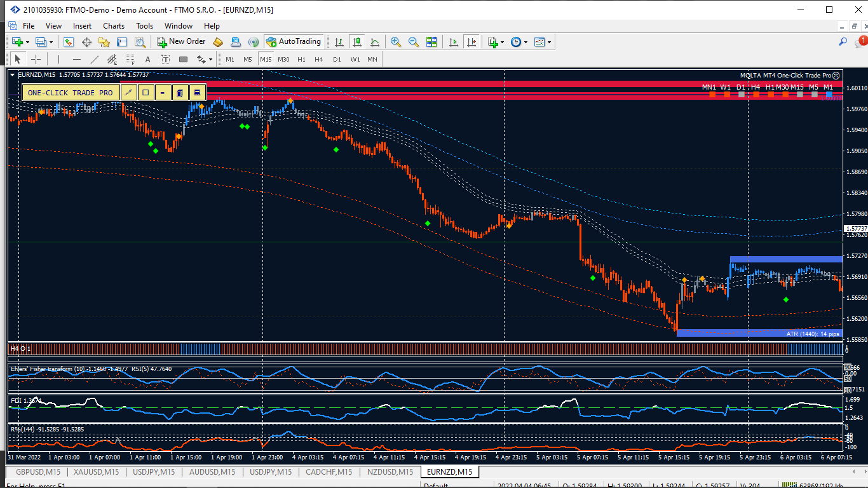The width and height of the screenshot is (868, 488).
Task: Toggle Chart Shift button
Action: coord(471,42)
